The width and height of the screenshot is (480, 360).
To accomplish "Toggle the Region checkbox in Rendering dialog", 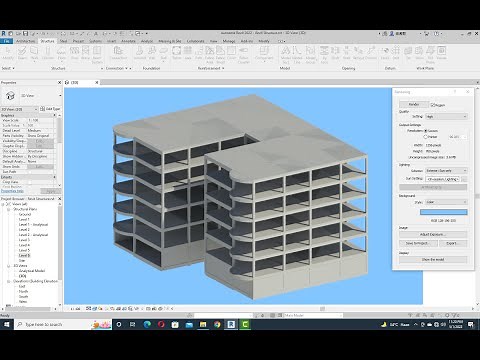I will (x=433, y=105).
